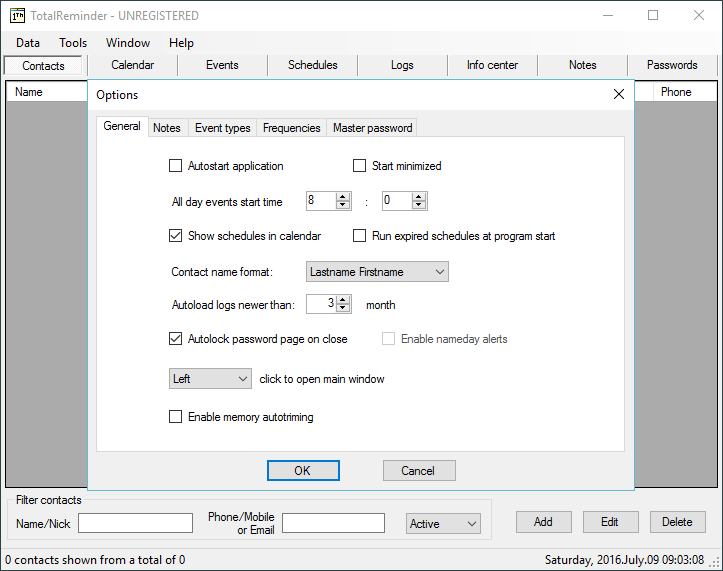Open the Info center tab
Screen dimensions: 723x571
492,65
